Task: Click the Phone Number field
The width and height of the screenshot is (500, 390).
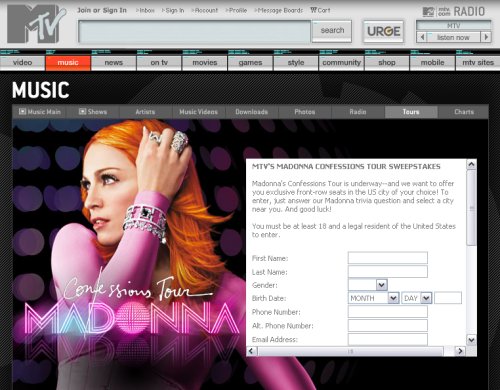Action: pyautogui.click(x=388, y=312)
